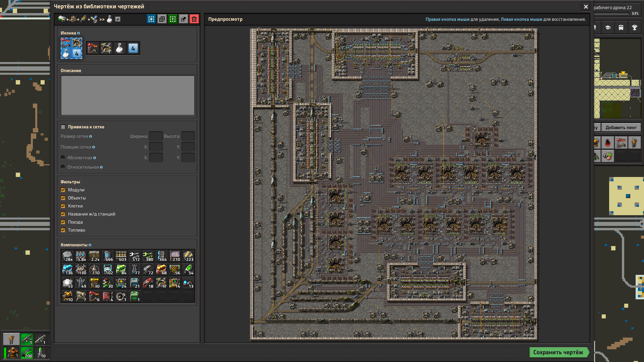Click the Компоненты info icon
This screenshot has height=362, width=644.
[x=90, y=245]
